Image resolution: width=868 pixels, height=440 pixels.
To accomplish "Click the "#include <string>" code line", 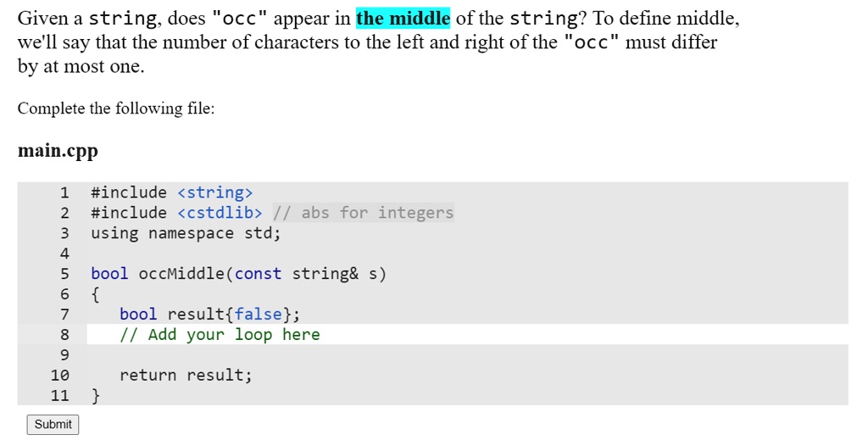I will [x=171, y=192].
